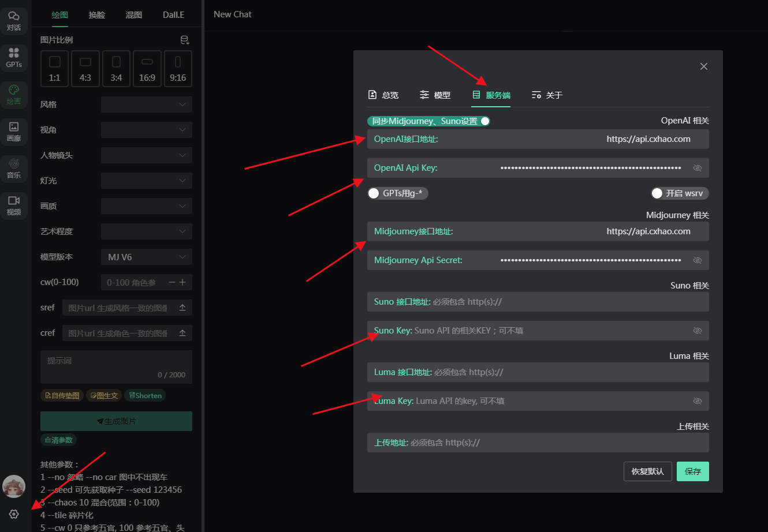
Task: Click the 清参数 button
Action: click(58, 440)
